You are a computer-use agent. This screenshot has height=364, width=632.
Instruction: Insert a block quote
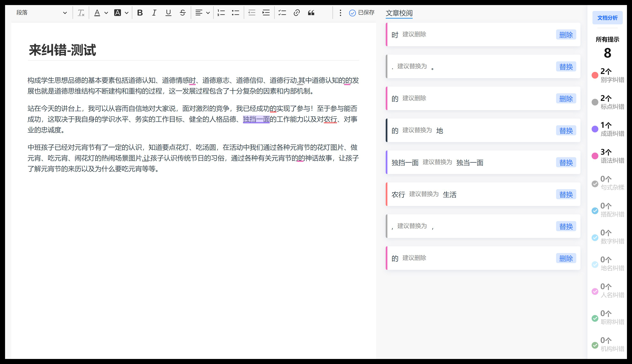click(311, 13)
